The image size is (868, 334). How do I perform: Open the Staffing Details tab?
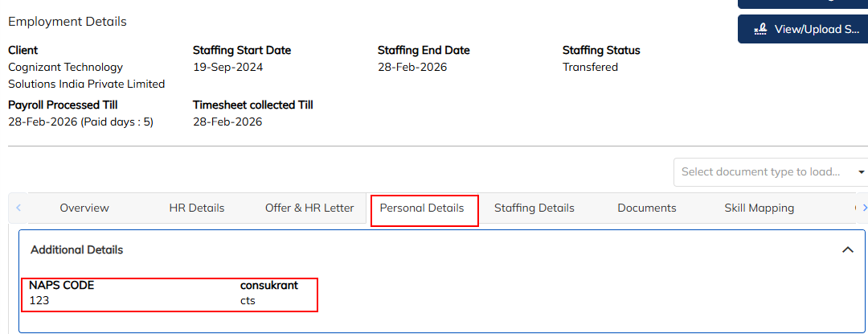click(x=534, y=208)
